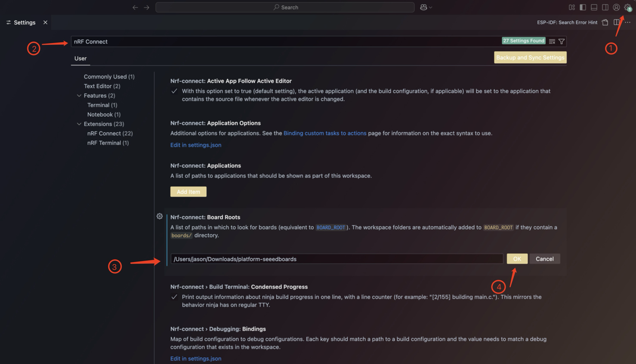Clear settings search input icon

coord(552,41)
